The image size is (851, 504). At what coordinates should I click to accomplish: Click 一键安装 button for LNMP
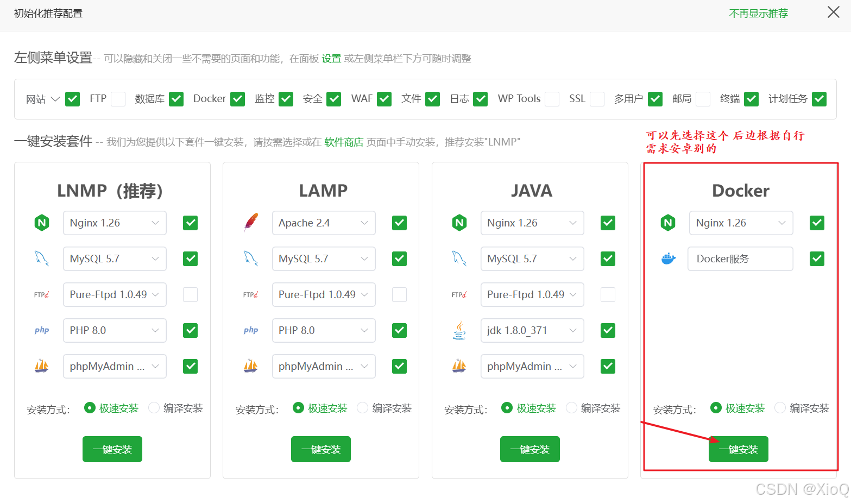tap(112, 449)
